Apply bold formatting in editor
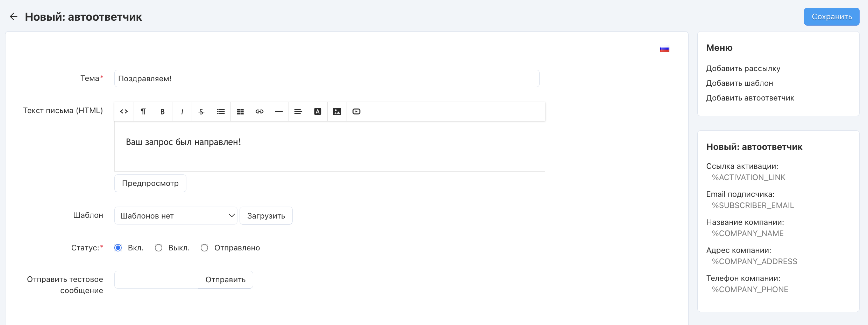Viewport: 868px width, 325px height. pos(162,111)
